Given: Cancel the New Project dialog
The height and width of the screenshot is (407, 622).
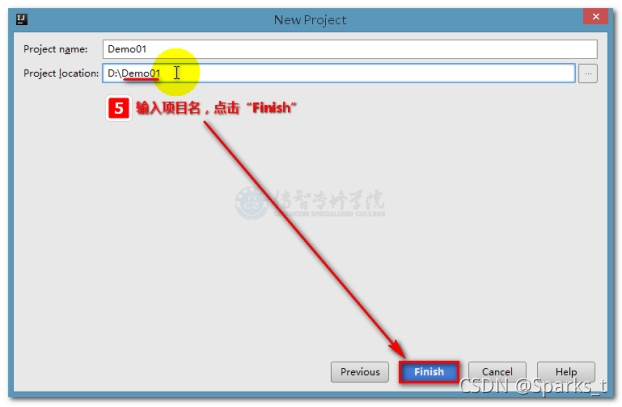Looking at the screenshot, I should (x=497, y=372).
